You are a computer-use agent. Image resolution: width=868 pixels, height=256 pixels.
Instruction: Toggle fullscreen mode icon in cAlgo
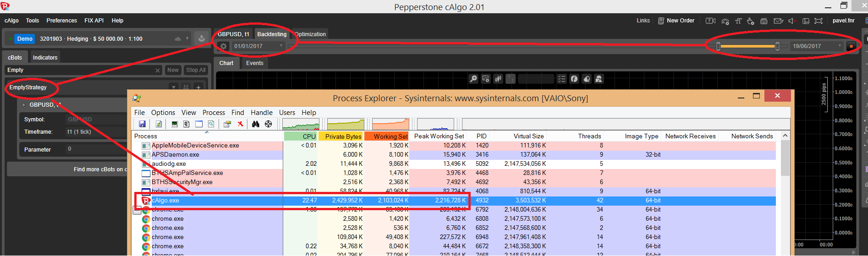[819, 21]
